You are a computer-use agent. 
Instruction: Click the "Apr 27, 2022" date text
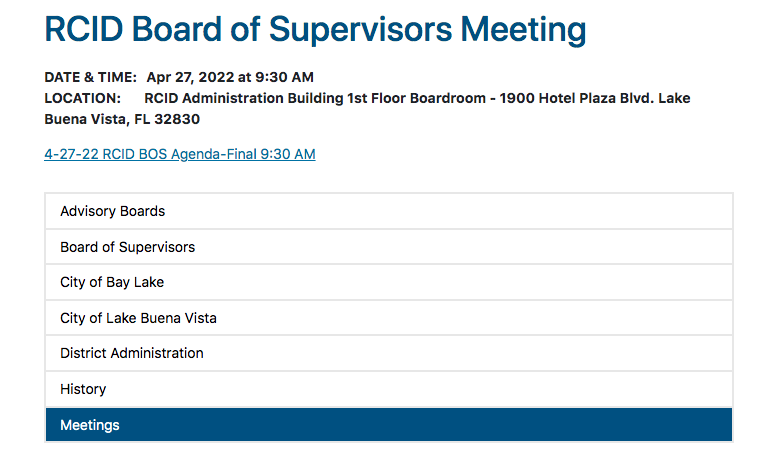pyautogui.click(x=190, y=77)
